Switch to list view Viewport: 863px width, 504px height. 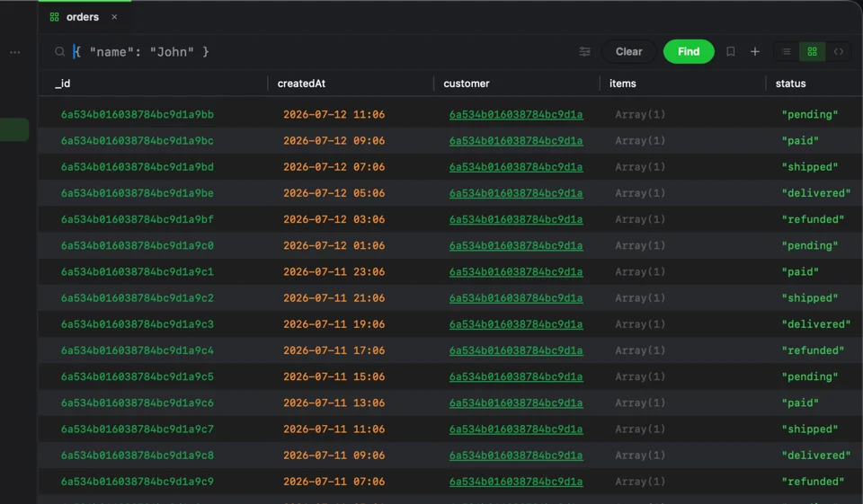click(786, 52)
